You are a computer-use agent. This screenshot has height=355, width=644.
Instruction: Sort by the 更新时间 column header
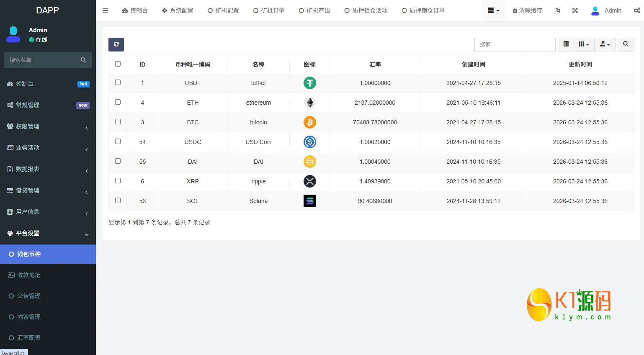(x=580, y=64)
